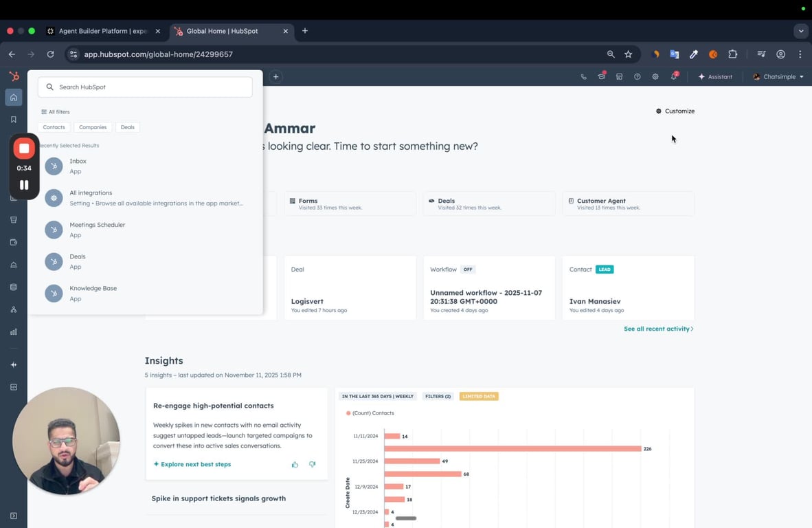Click the webcam video bubble
The width and height of the screenshot is (812, 528).
66,441
